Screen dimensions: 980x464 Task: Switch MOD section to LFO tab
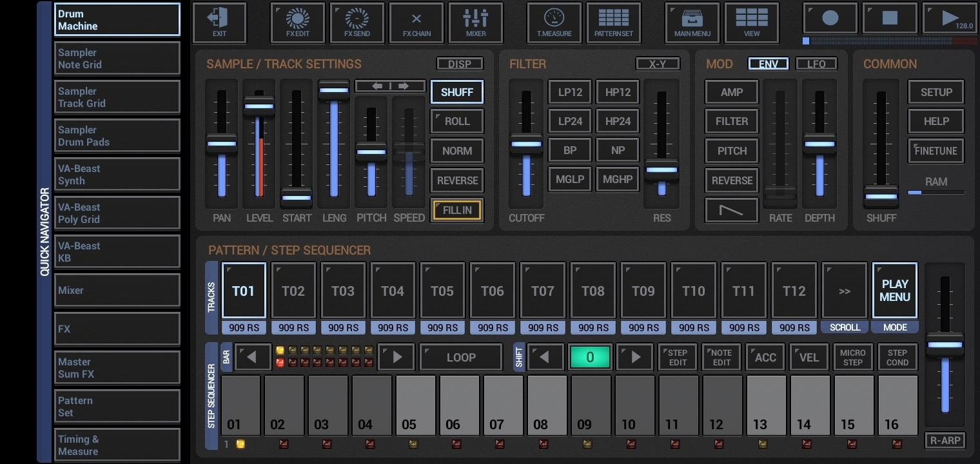click(x=816, y=64)
